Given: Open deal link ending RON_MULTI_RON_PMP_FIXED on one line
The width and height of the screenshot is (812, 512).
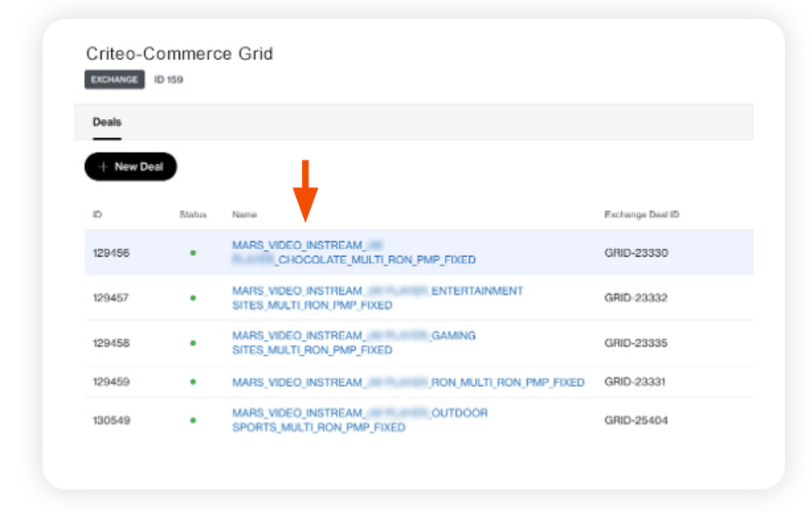Looking at the screenshot, I should click(x=407, y=382).
